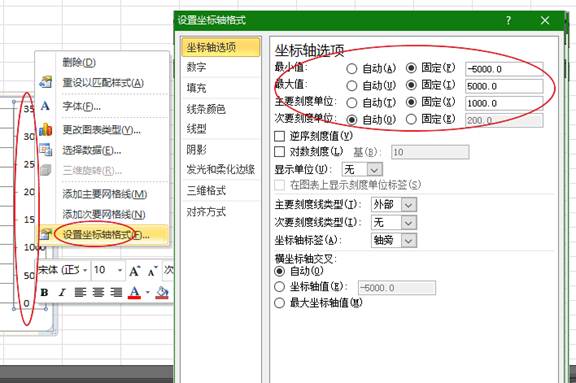Set maximum value to Auto (自动U)
The width and height of the screenshot is (576, 383).
tap(352, 86)
